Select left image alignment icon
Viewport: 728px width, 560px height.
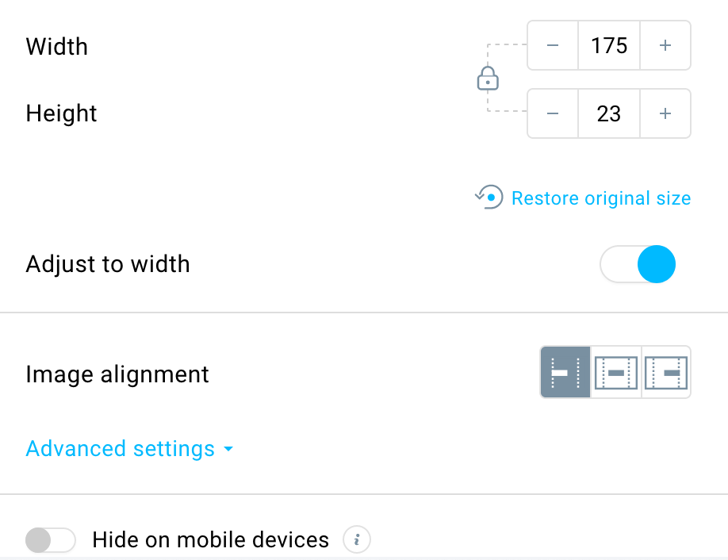pos(565,372)
